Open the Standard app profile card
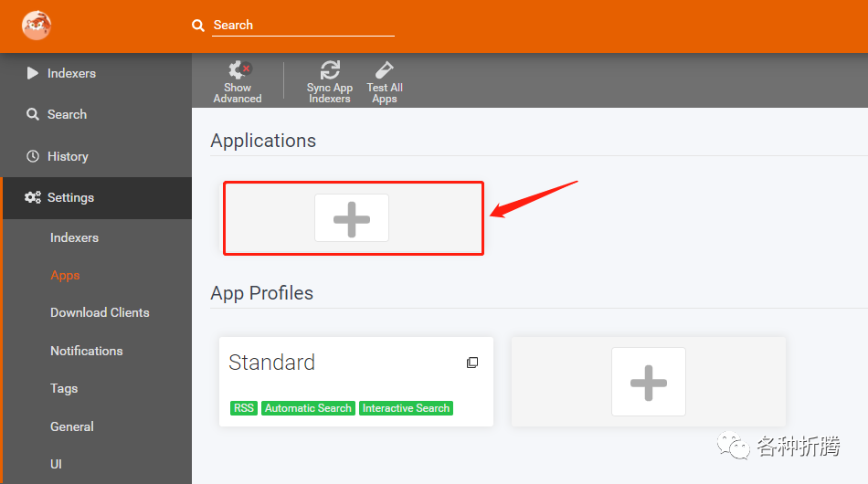The height and width of the screenshot is (484, 868). coord(356,382)
